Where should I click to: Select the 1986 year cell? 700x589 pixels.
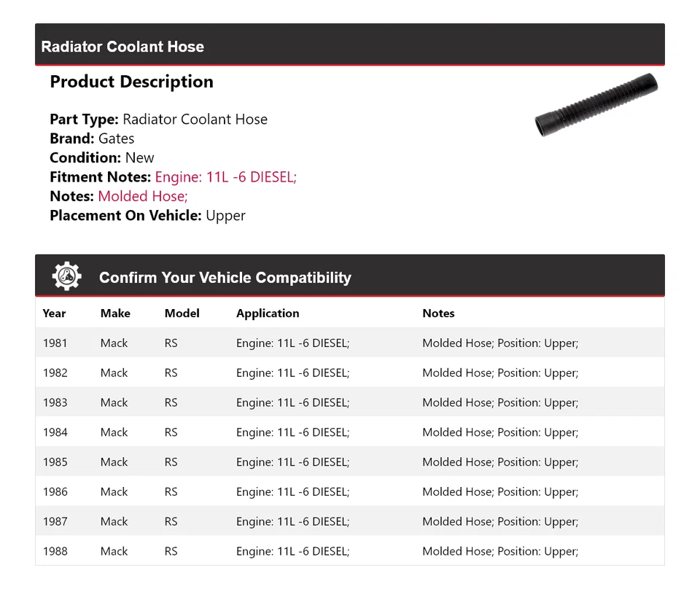55,492
